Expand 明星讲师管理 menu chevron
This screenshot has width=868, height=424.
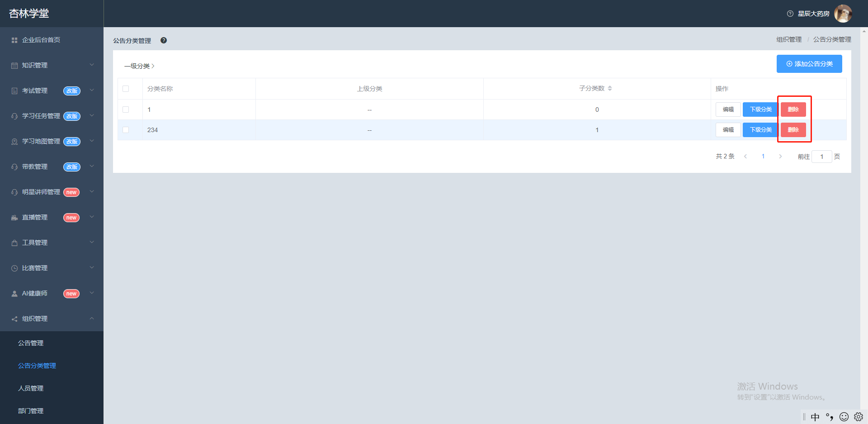(x=92, y=191)
